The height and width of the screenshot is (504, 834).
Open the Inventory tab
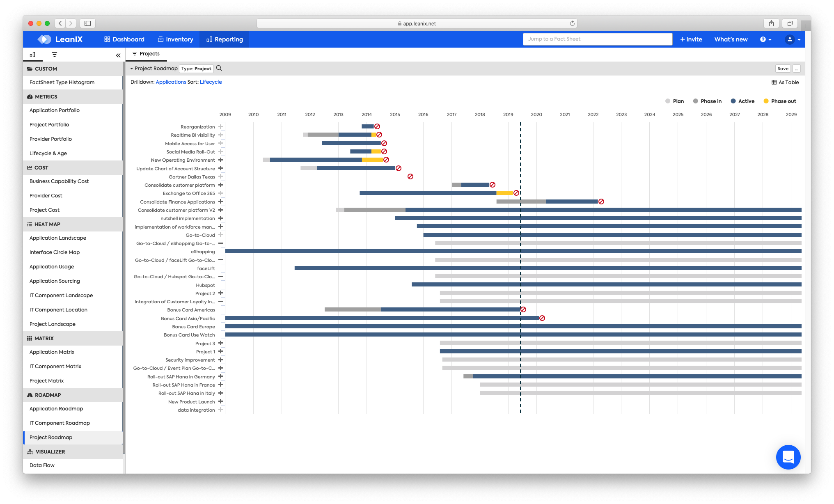click(175, 39)
